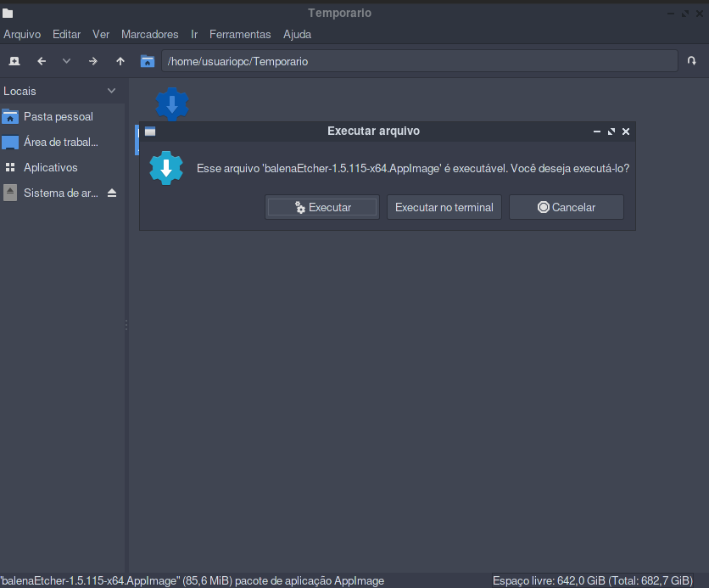The height and width of the screenshot is (588, 709).
Task: Go back to previous folder
Action: (42, 61)
